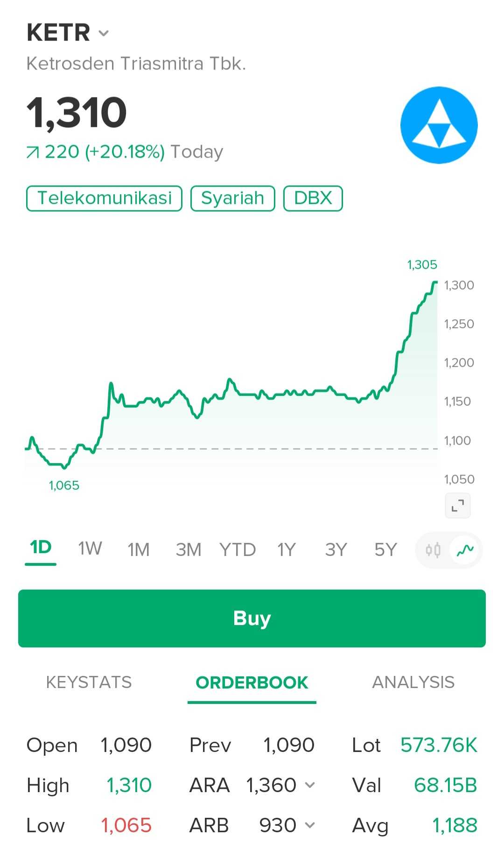Switch to the ANALYSIS tab
The width and height of the screenshot is (504, 850).
click(413, 682)
